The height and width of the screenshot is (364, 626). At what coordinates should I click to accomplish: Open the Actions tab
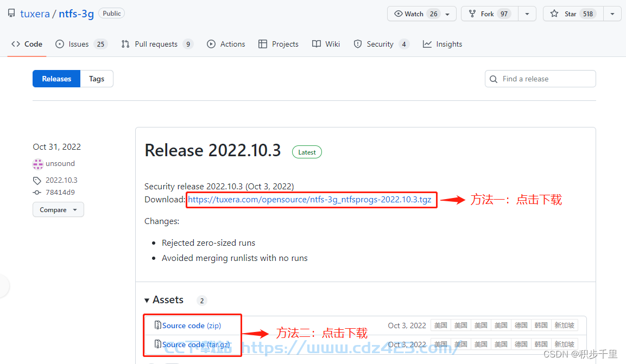pyautogui.click(x=226, y=44)
